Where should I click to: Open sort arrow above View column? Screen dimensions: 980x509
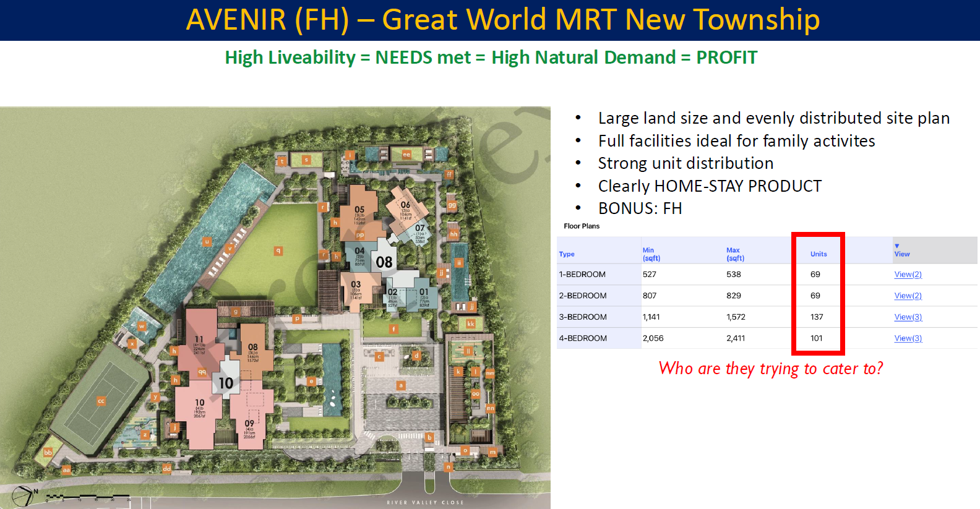tap(896, 246)
